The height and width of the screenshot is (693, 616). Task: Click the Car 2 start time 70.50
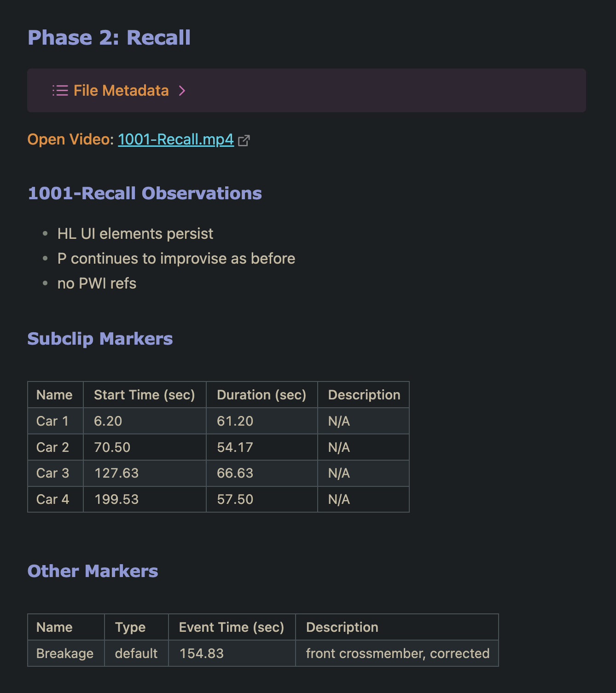click(x=112, y=447)
